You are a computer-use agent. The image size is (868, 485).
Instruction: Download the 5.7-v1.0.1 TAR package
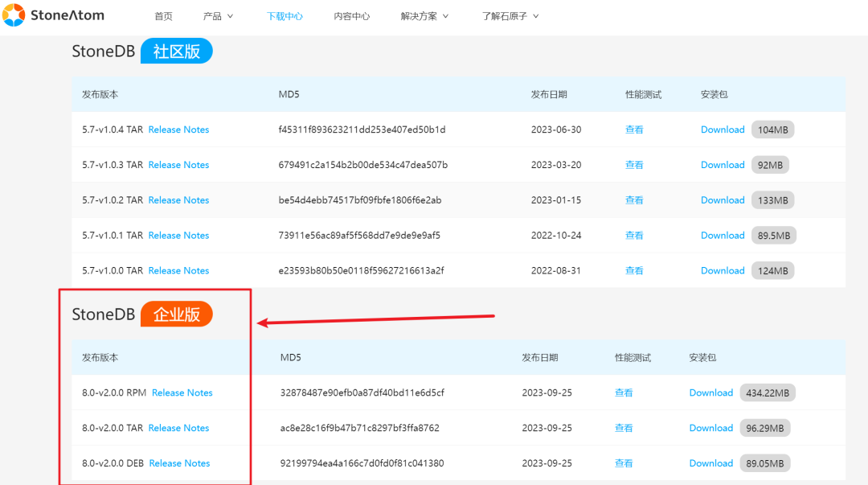click(x=723, y=236)
